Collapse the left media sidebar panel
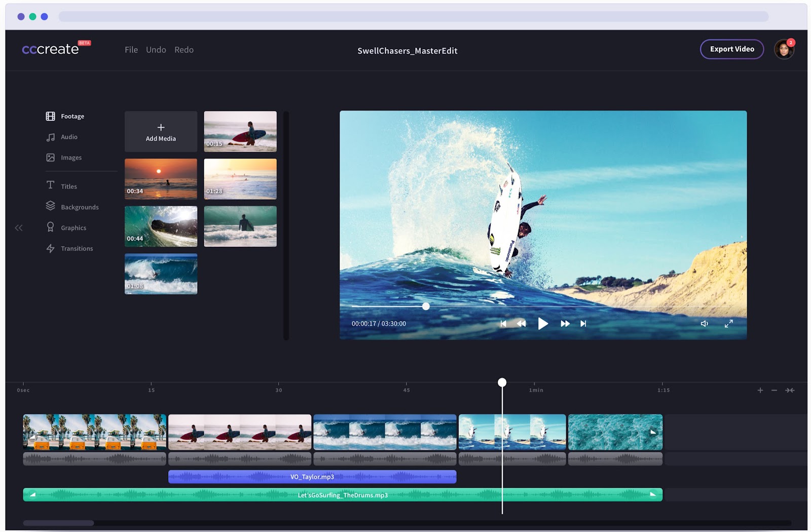 (19, 228)
